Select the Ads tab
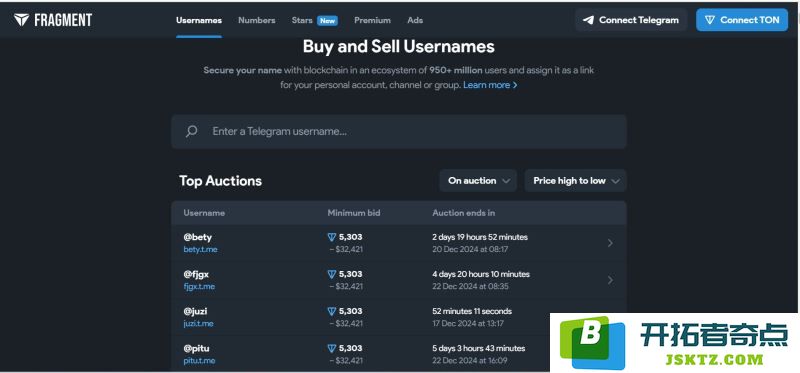 click(x=415, y=20)
